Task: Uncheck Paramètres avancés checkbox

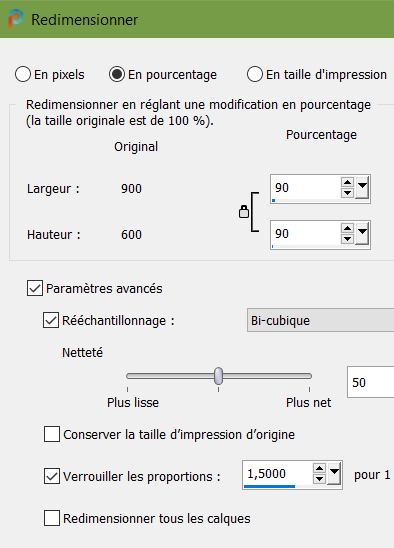Action: pyautogui.click(x=35, y=288)
